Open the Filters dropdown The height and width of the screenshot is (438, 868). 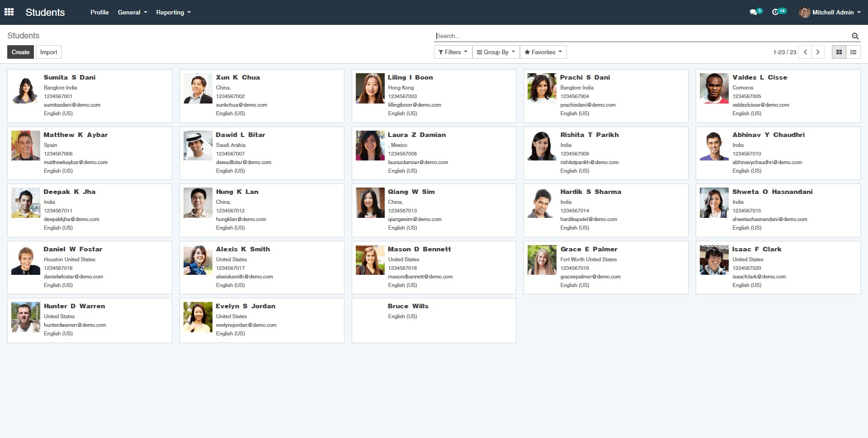pyautogui.click(x=453, y=52)
